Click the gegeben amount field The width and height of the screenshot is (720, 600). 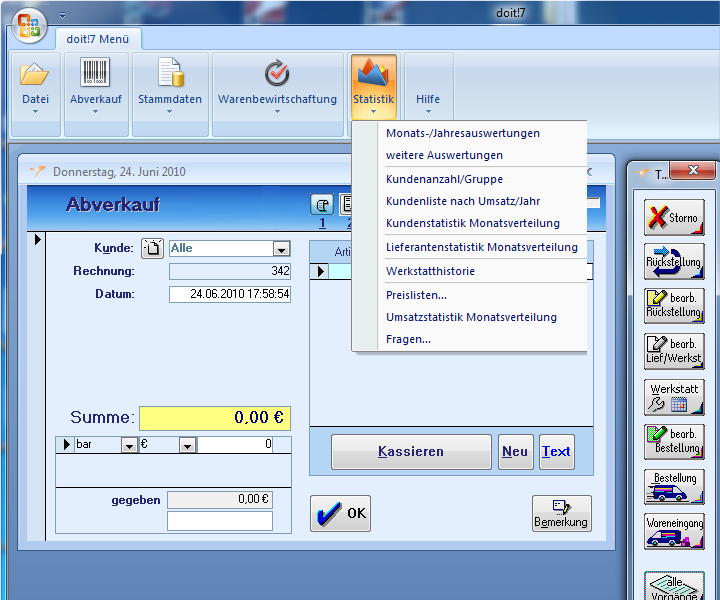click(220, 499)
